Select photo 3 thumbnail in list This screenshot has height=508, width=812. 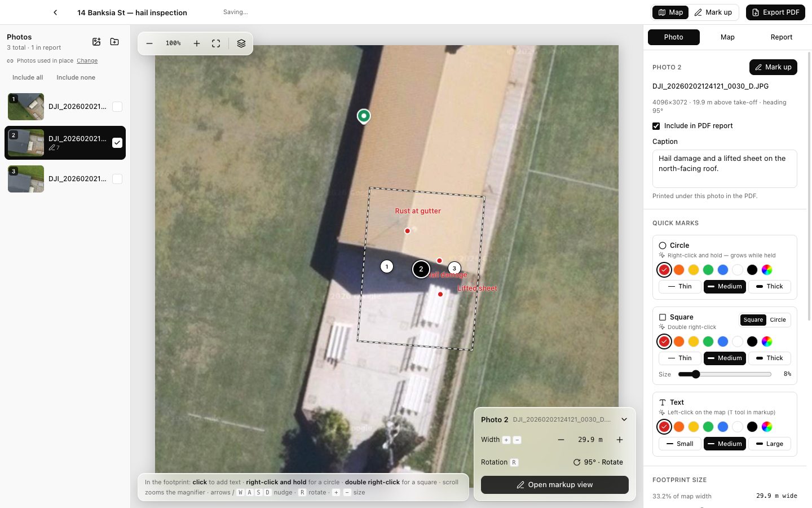pyautogui.click(x=26, y=179)
